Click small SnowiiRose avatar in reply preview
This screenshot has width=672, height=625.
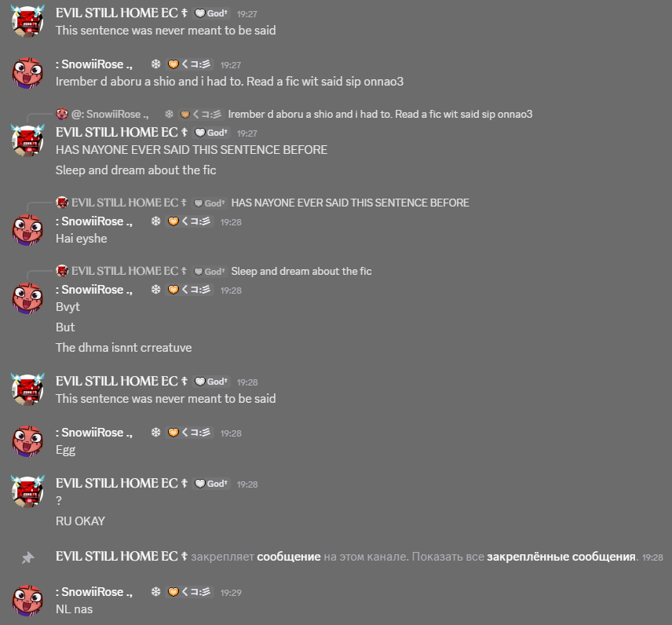(x=62, y=114)
